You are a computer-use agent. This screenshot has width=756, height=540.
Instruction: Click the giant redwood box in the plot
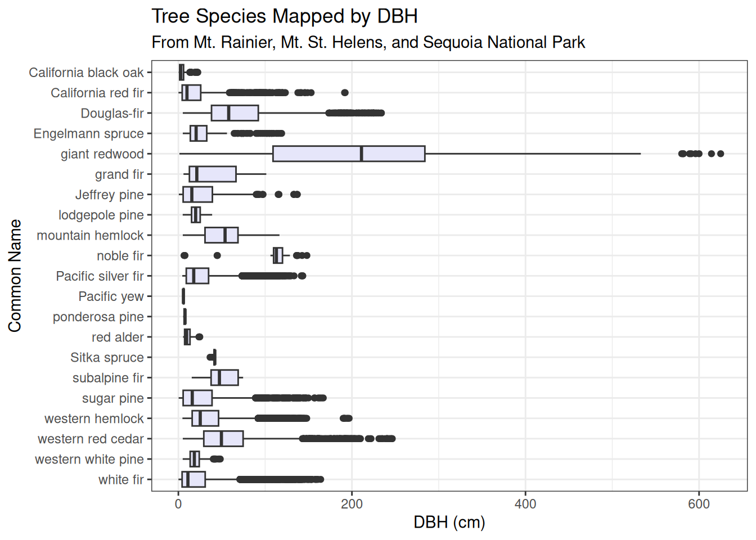[x=349, y=154]
